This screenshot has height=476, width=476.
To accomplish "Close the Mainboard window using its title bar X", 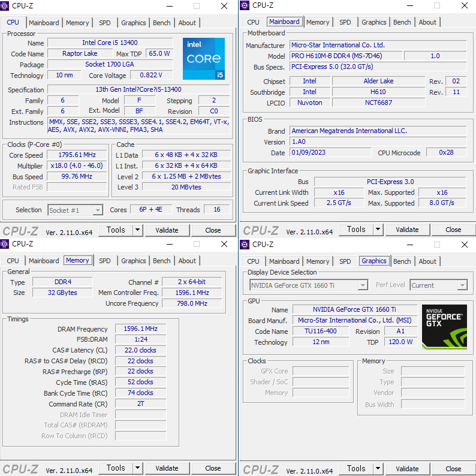I will pos(463,6).
